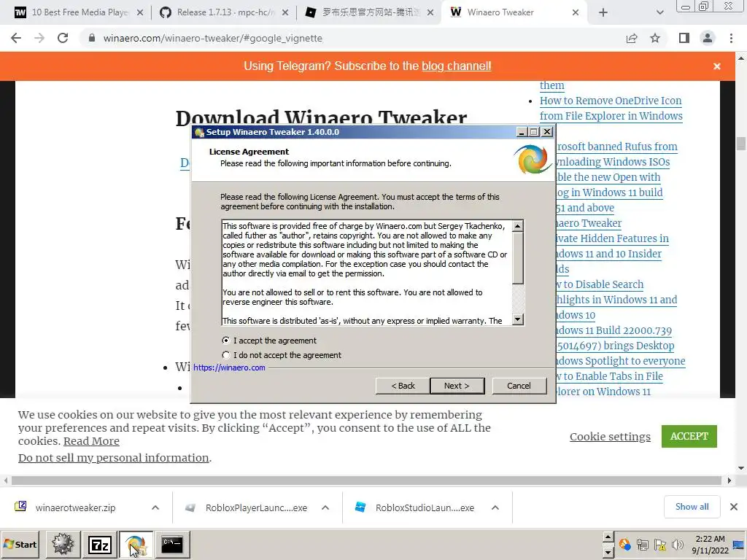
Task: Expand options for winaerotweaker.zip download
Action: (155, 507)
